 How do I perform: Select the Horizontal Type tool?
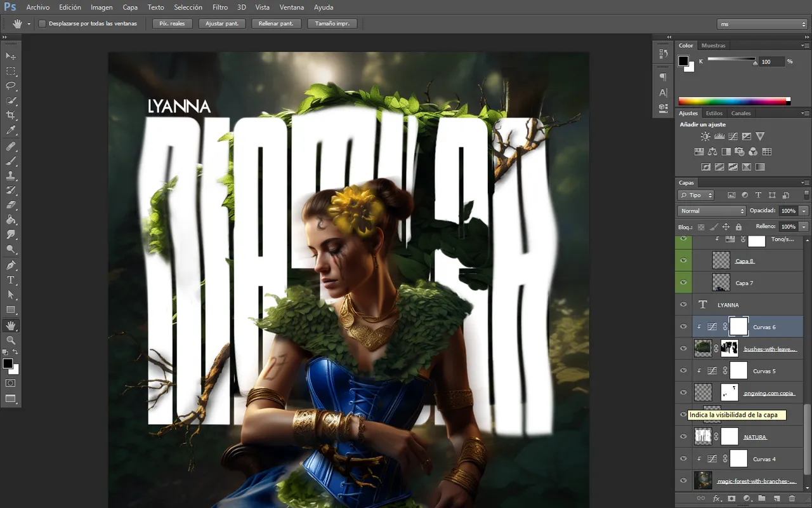coord(11,280)
